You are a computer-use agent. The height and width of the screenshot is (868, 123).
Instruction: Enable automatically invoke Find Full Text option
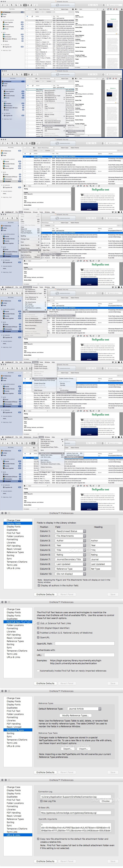38,670
